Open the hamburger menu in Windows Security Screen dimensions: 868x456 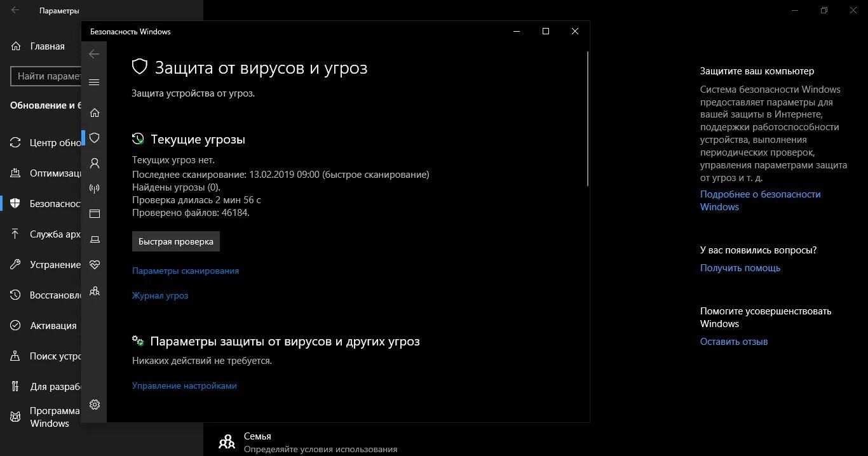pyautogui.click(x=94, y=82)
